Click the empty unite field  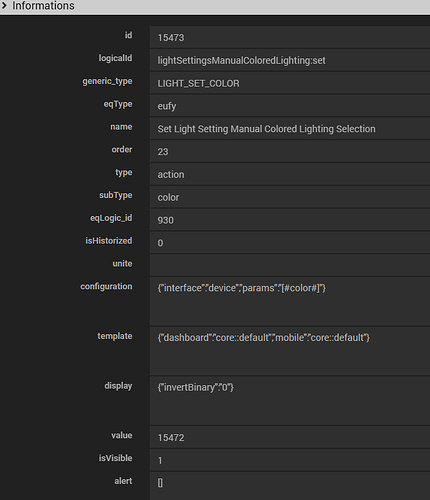coord(290,266)
